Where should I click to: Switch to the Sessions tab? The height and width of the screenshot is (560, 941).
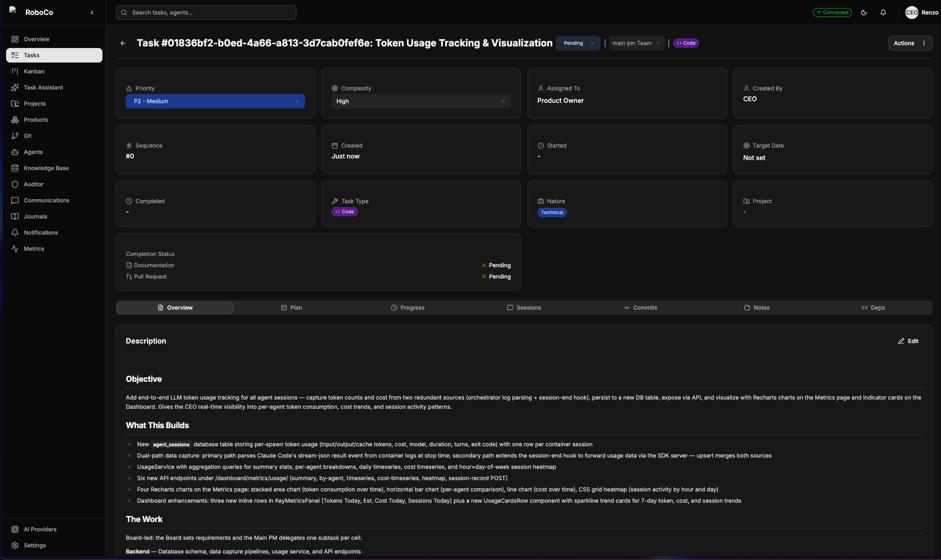click(524, 308)
